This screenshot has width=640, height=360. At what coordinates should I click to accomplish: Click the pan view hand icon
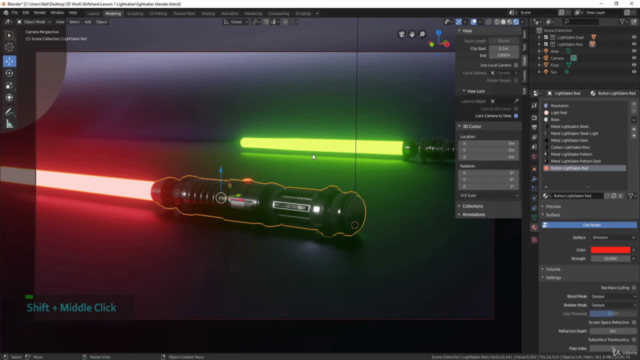tap(412, 34)
